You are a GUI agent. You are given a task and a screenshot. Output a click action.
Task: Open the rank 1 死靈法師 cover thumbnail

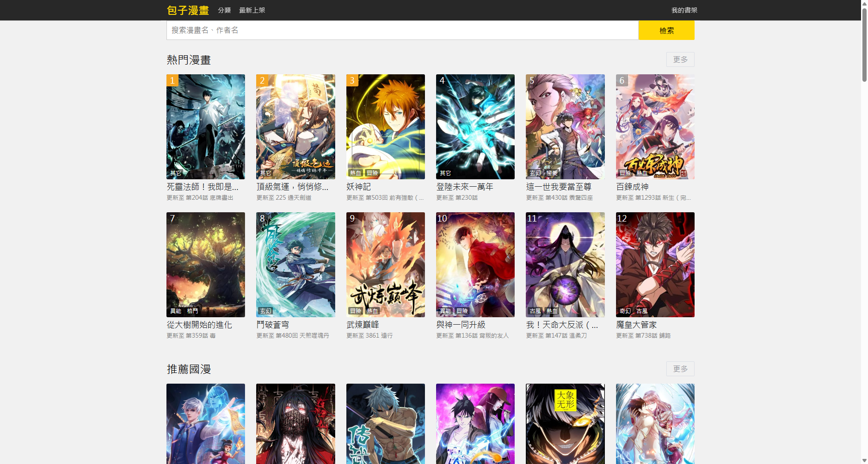pyautogui.click(x=205, y=127)
